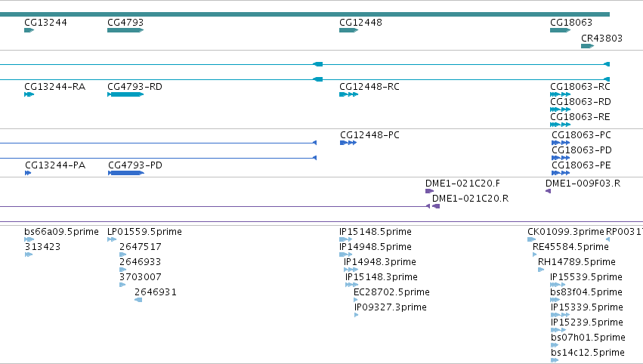Click the RH14789.5prime EST glyph
Viewport: 643px width, 364px height.
click(x=541, y=270)
